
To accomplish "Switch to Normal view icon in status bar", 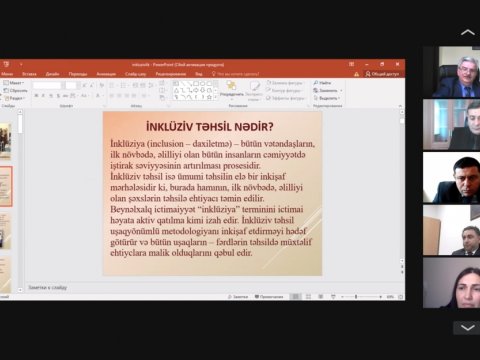I will click(295, 297).
